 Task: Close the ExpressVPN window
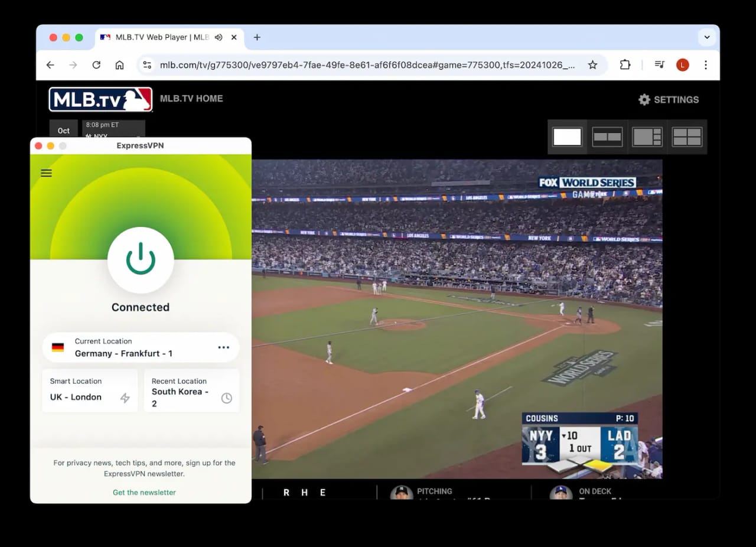(x=38, y=146)
